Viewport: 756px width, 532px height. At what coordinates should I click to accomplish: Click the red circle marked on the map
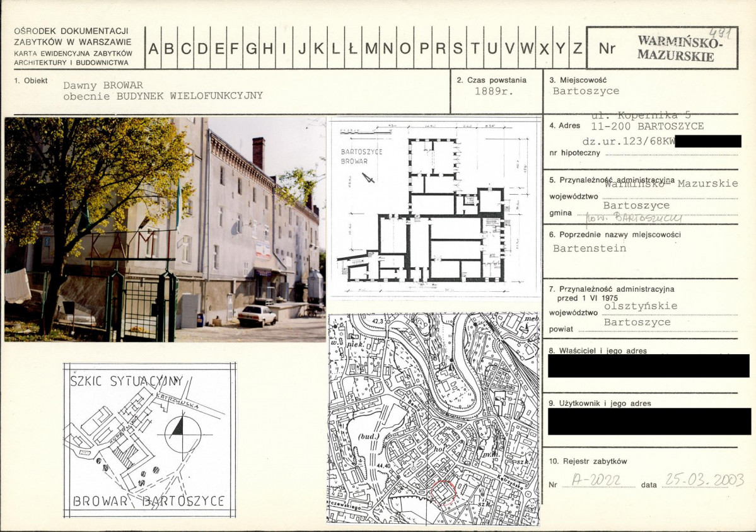pos(443,492)
